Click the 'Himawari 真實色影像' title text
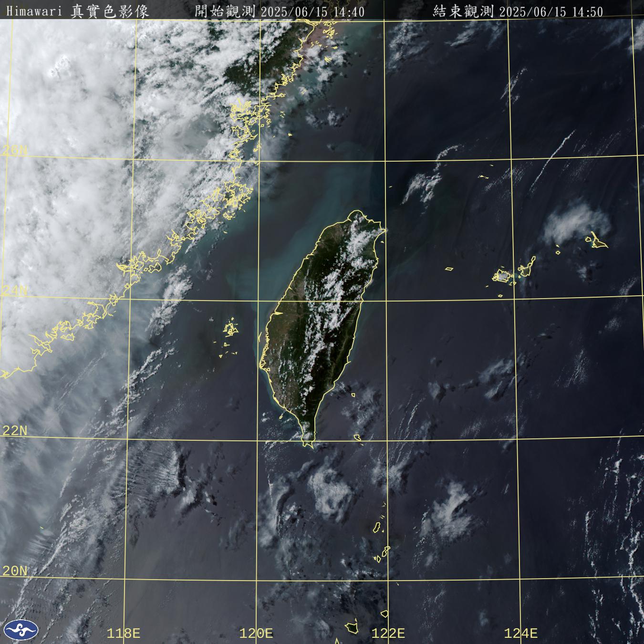This screenshot has width=644, height=644. pos(77,11)
